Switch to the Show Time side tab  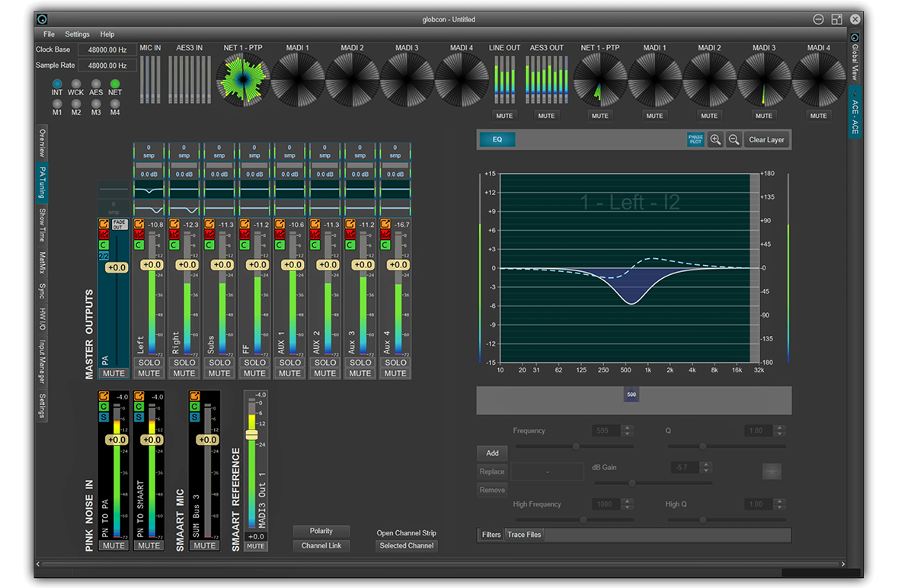click(43, 225)
